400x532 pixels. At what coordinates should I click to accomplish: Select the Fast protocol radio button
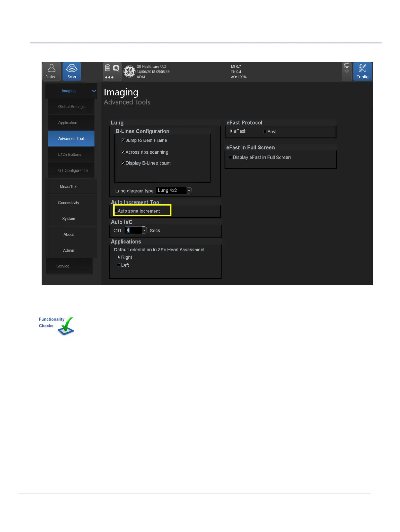point(265,132)
